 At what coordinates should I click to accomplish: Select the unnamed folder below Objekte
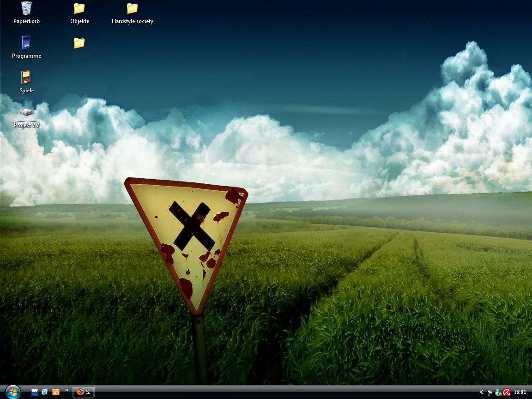(79, 43)
